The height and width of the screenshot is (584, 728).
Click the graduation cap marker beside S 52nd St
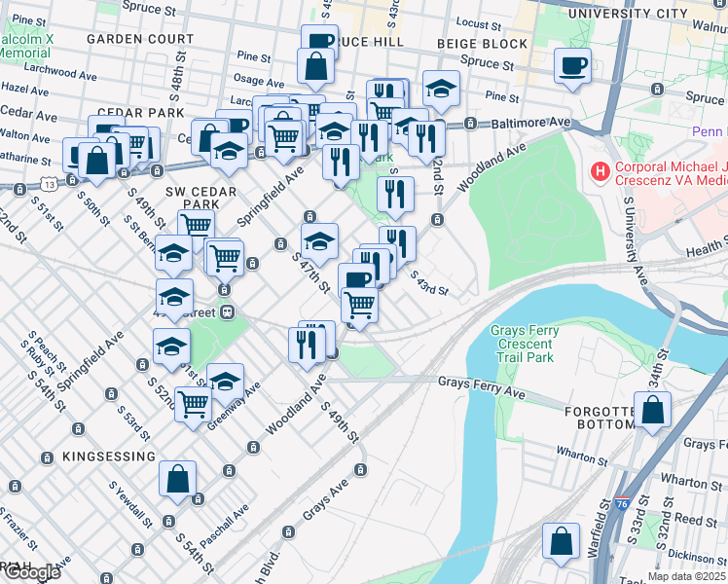click(x=171, y=347)
